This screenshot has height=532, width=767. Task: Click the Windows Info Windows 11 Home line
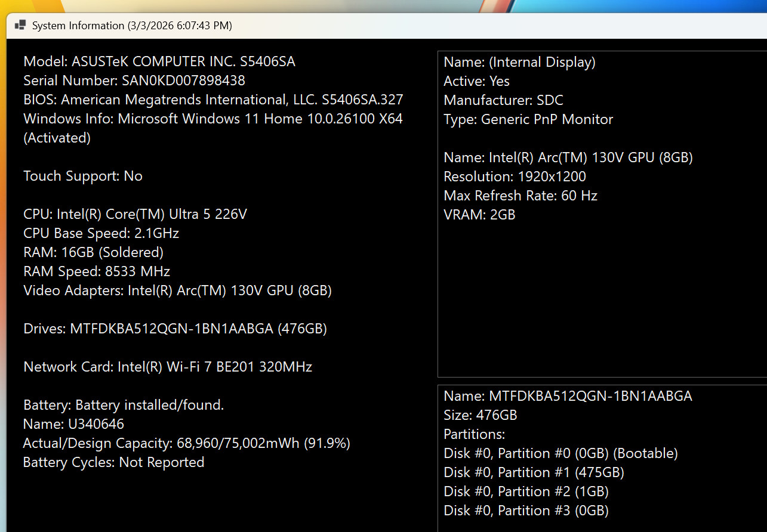point(213,119)
